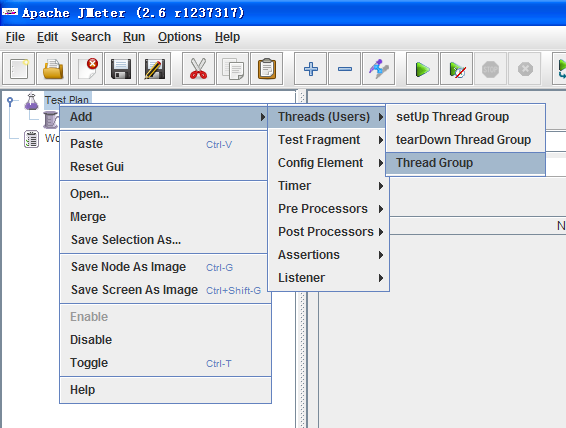The image size is (566, 428).
Task: Expand the Timer submenu
Action: tap(327, 186)
